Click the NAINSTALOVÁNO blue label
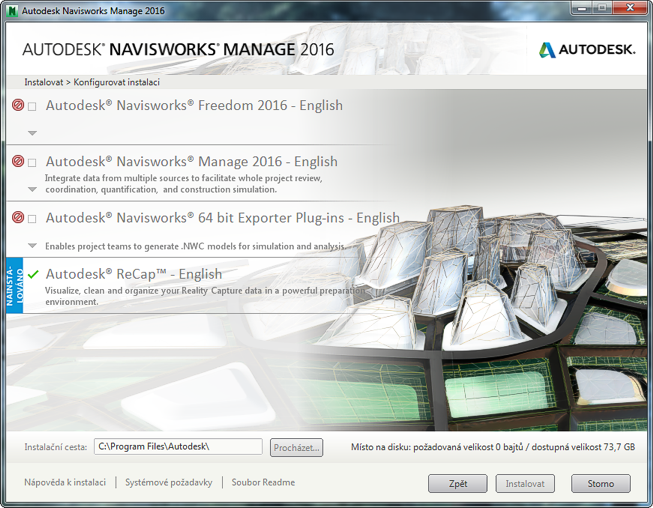This screenshot has width=653, height=508. [15, 286]
